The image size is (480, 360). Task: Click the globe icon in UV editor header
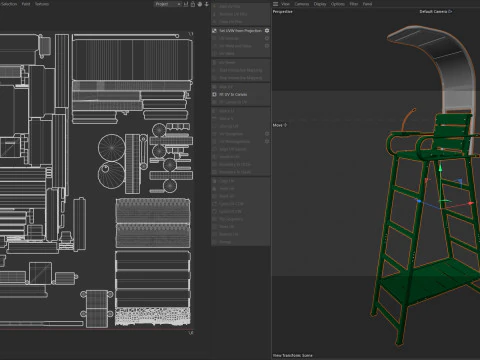tap(200, 4)
